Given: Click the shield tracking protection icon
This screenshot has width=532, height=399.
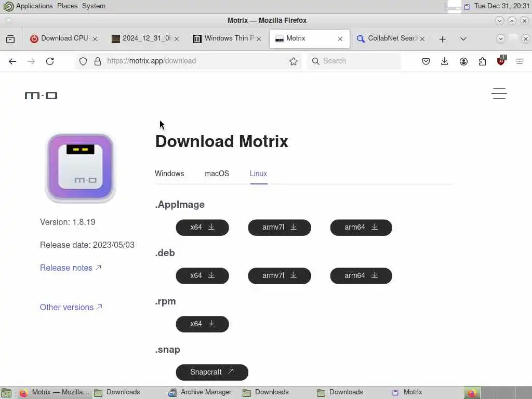Looking at the screenshot, I should click(83, 61).
